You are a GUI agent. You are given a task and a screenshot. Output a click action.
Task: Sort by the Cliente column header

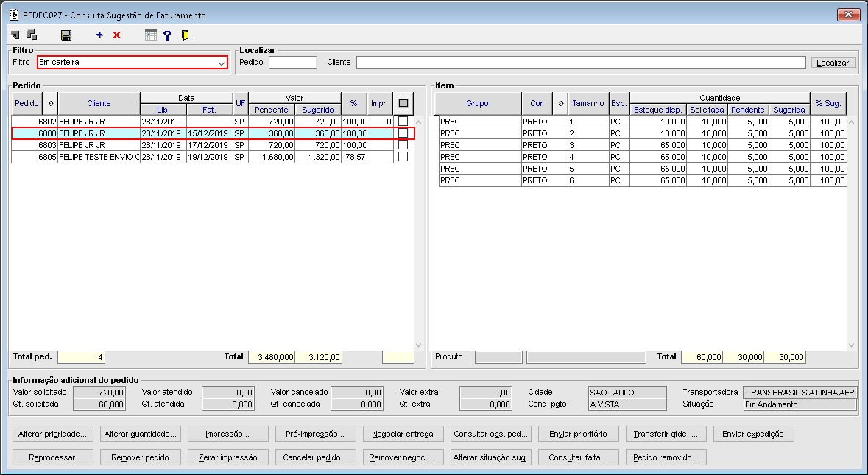coord(99,103)
